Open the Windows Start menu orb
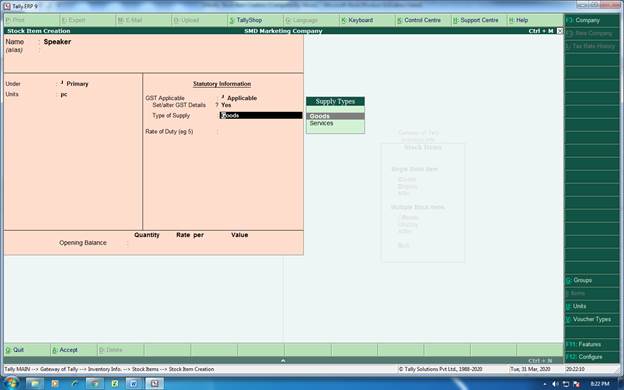This screenshot has width=624, height=390. click(11, 384)
